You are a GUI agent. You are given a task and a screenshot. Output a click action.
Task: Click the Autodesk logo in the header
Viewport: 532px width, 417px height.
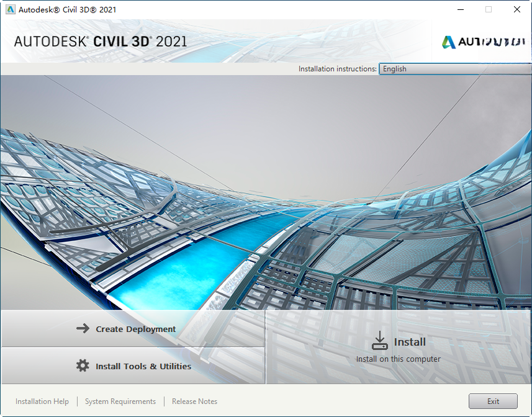click(x=483, y=42)
